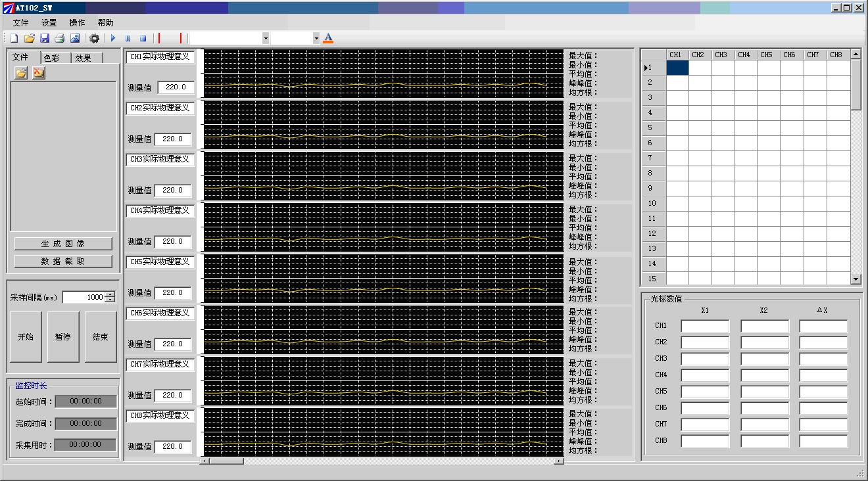868x481 pixels.
Task: Click the delete folder icon in 文件 tab
Action: click(x=39, y=73)
